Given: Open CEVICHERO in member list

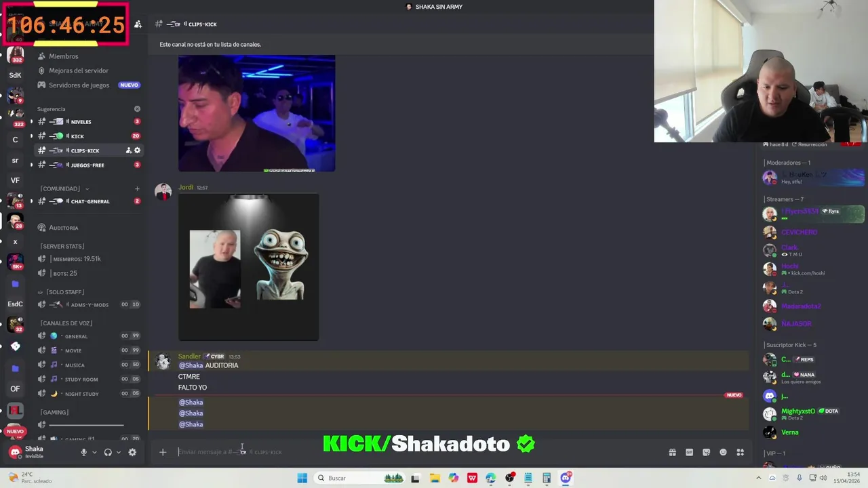Looking at the screenshot, I should [x=799, y=232].
